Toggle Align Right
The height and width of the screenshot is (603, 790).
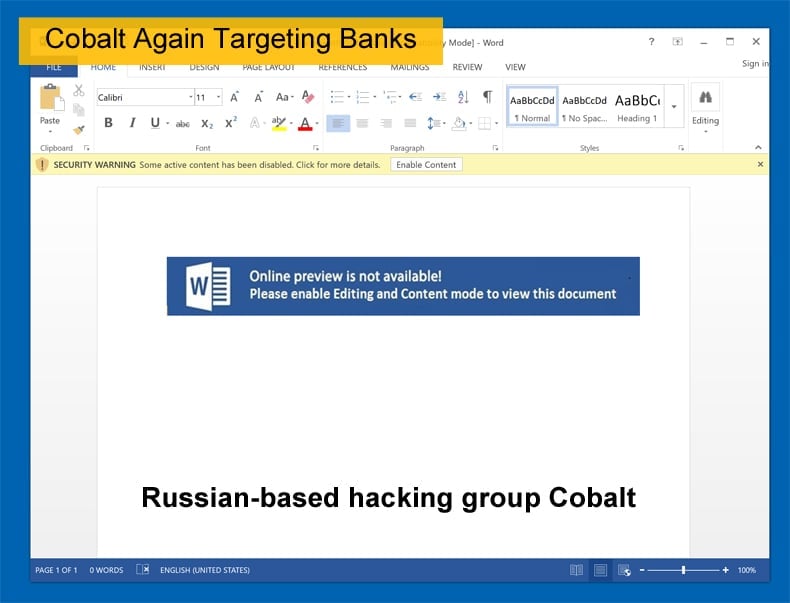click(386, 123)
